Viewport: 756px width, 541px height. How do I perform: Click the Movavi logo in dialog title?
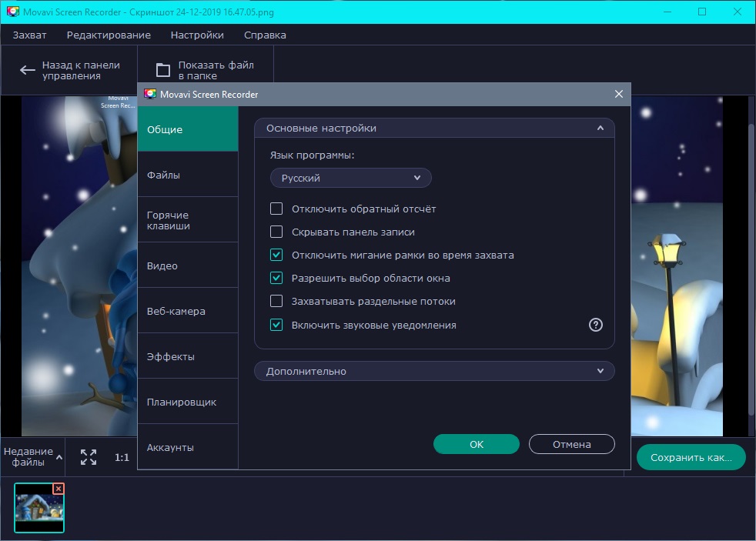[150, 94]
